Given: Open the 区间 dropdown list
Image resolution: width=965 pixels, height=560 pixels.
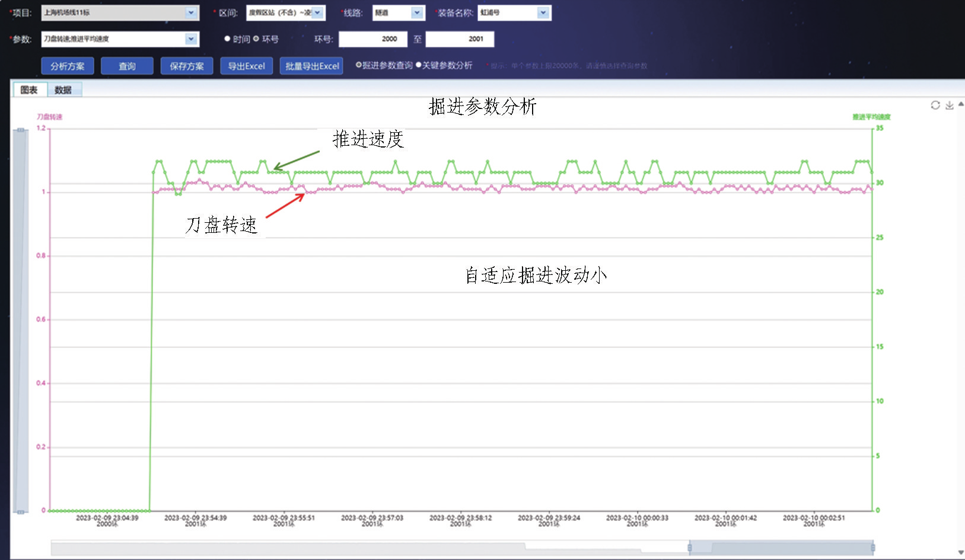Looking at the screenshot, I should (x=318, y=13).
